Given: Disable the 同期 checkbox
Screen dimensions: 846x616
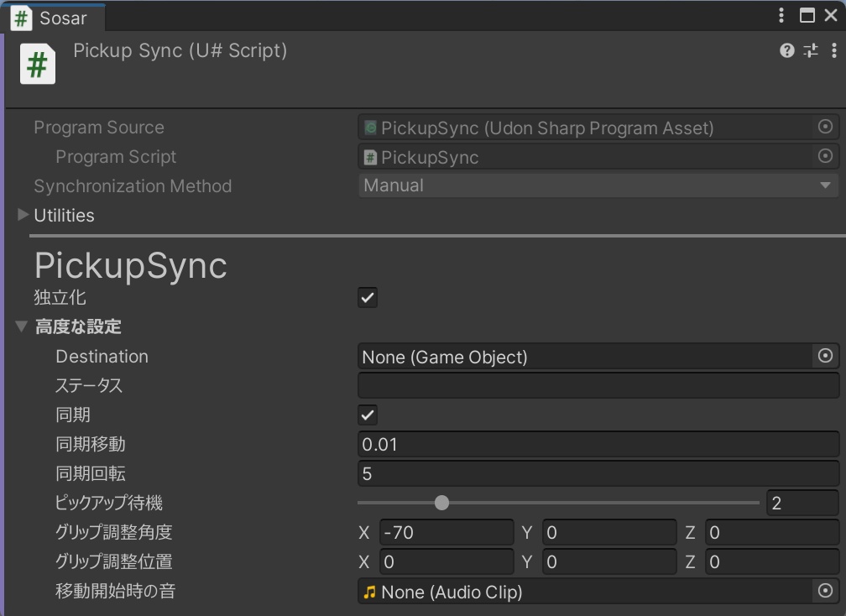Looking at the screenshot, I should point(367,415).
